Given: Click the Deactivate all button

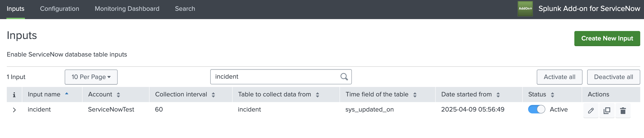Looking at the screenshot, I should [x=613, y=77].
